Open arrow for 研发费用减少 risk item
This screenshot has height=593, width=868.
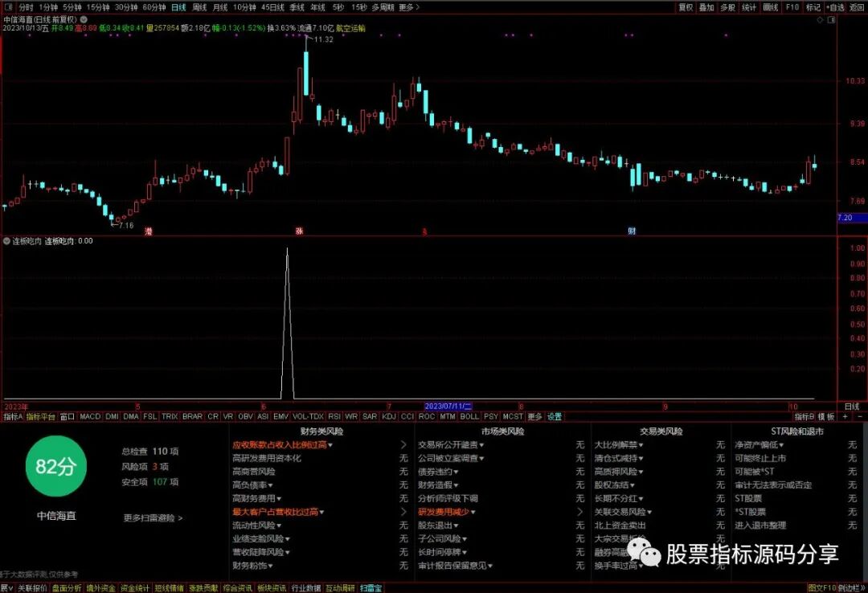coord(579,512)
